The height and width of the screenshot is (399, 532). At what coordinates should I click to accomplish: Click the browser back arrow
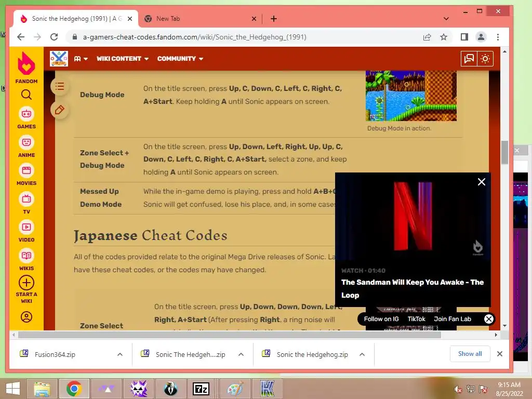click(x=21, y=37)
